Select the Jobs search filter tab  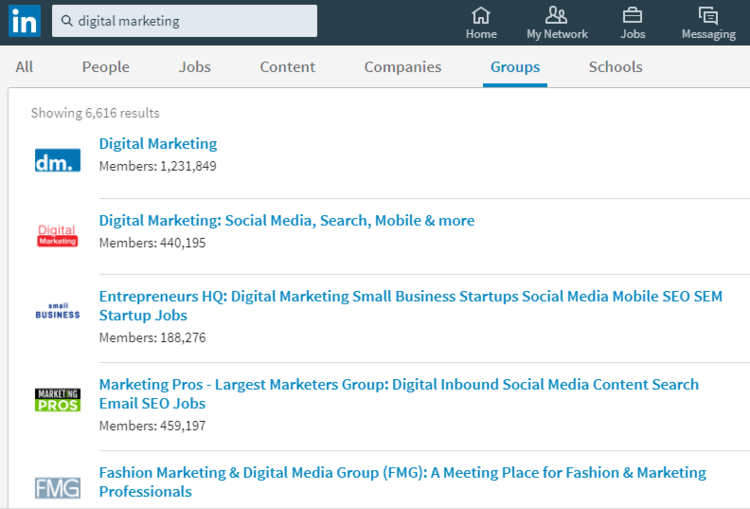194,67
